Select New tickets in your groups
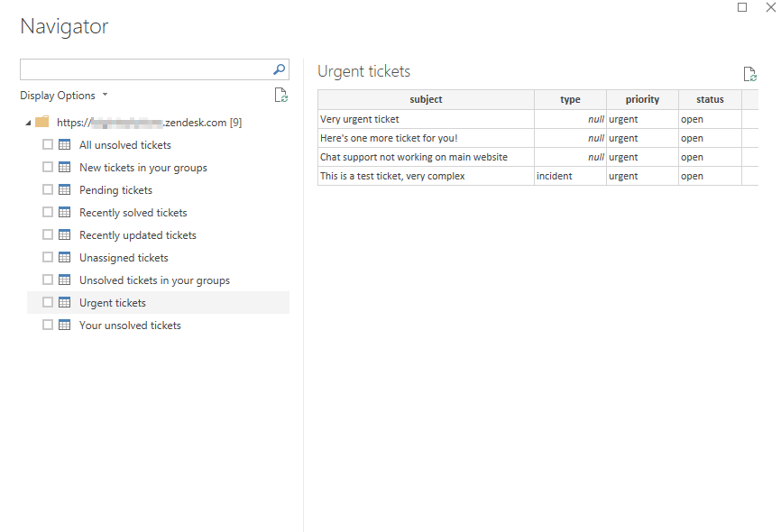 click(x=143, y=168)
